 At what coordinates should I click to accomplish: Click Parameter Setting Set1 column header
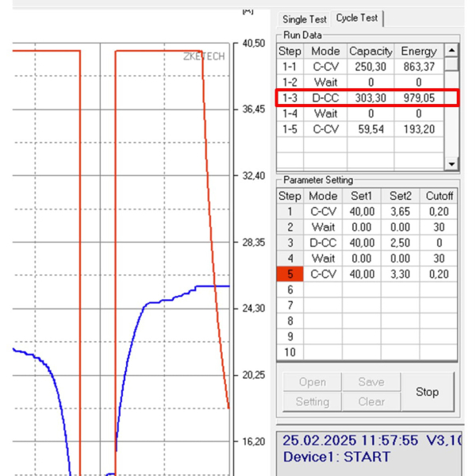[x=362, y=196]
